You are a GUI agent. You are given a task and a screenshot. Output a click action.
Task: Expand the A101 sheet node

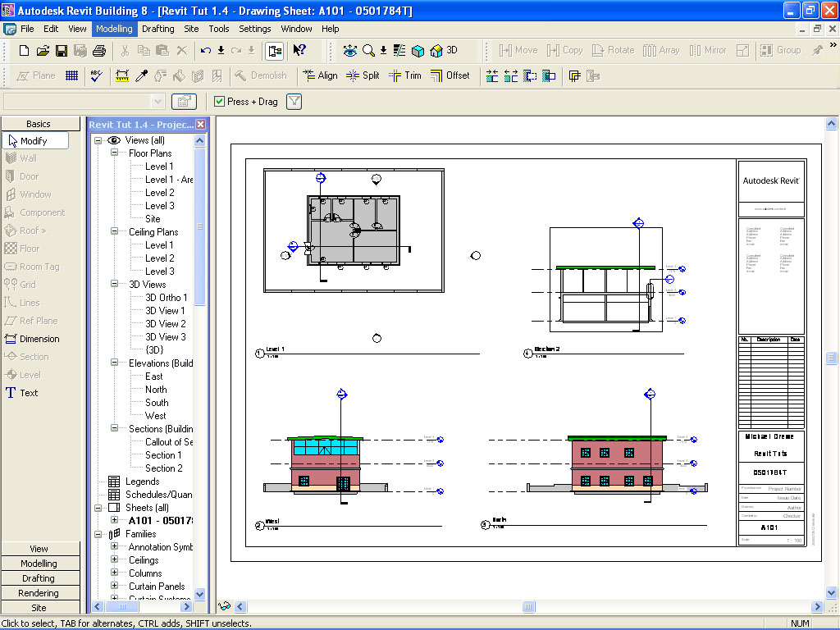pos(114,520)
